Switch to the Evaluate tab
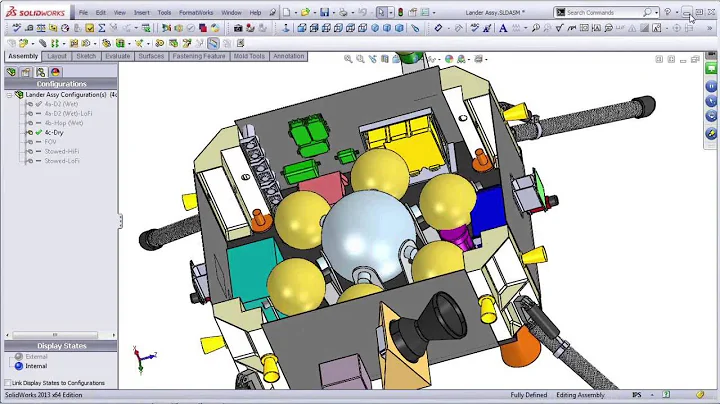 (x=118, y=56)
